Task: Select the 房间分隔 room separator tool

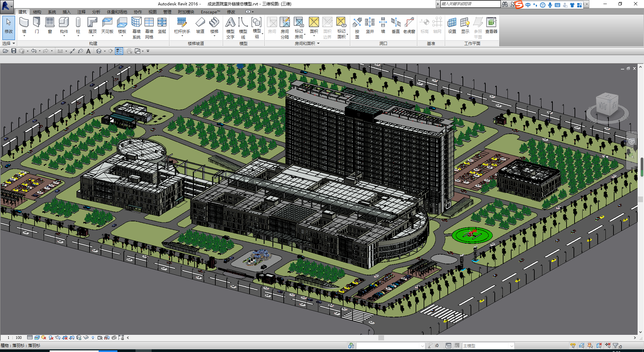Action: (285, 28)
